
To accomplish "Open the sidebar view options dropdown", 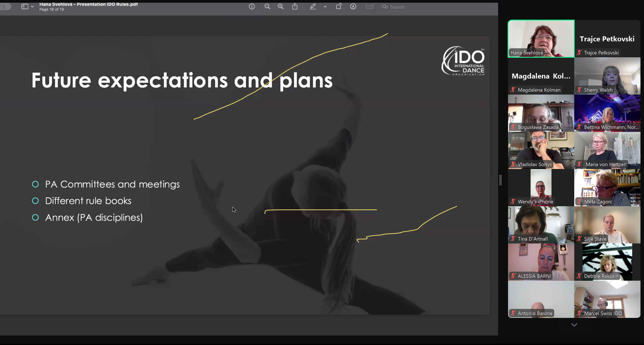I will (32, 7).
